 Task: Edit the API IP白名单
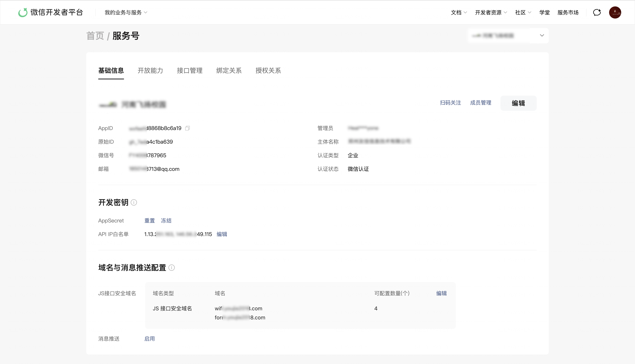click(x=222, y=234)
